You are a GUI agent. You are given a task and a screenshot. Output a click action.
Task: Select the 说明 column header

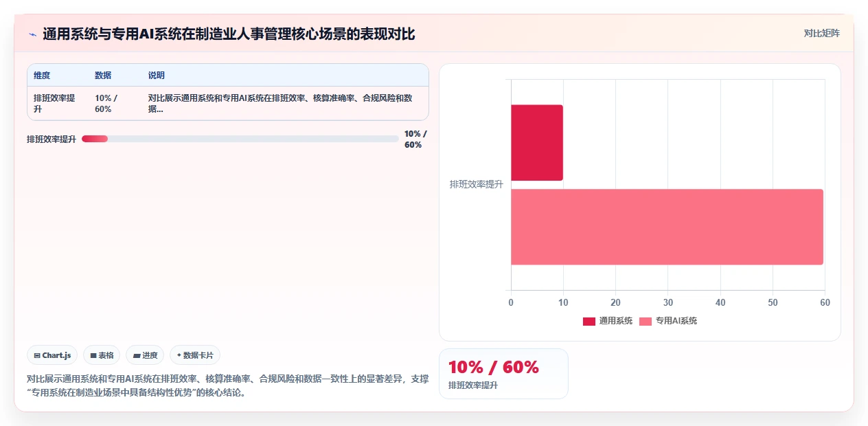pyautogui.click(x=157, y=76)
